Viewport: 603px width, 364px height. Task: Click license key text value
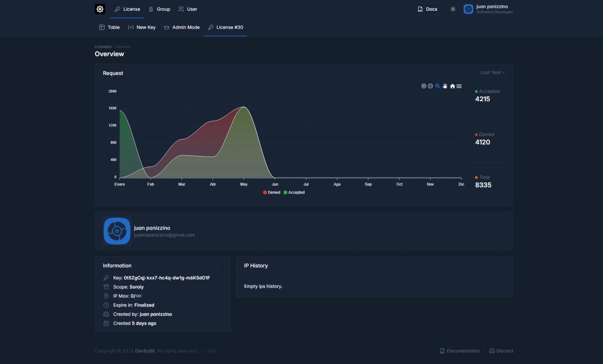point(167,278)
